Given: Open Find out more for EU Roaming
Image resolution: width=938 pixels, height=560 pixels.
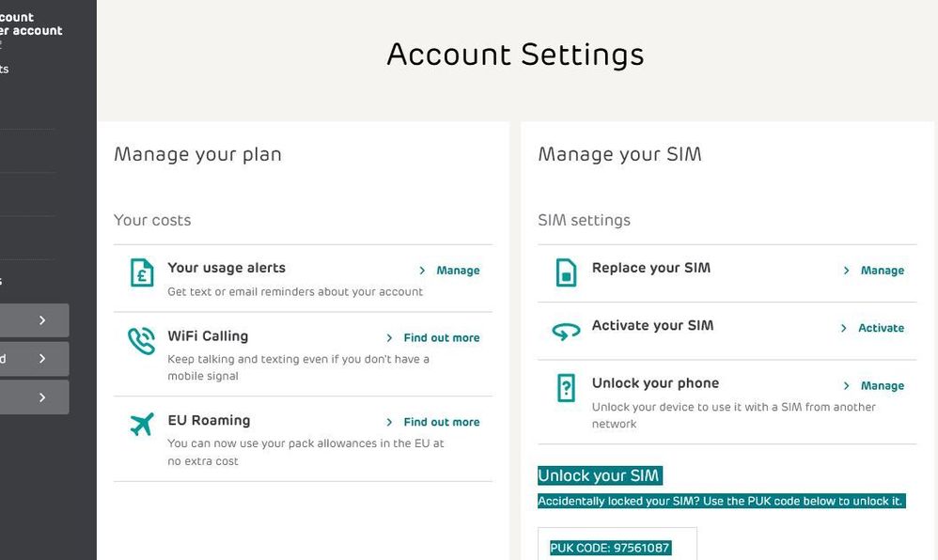Looking at the screenshot, I should (442, 423).
